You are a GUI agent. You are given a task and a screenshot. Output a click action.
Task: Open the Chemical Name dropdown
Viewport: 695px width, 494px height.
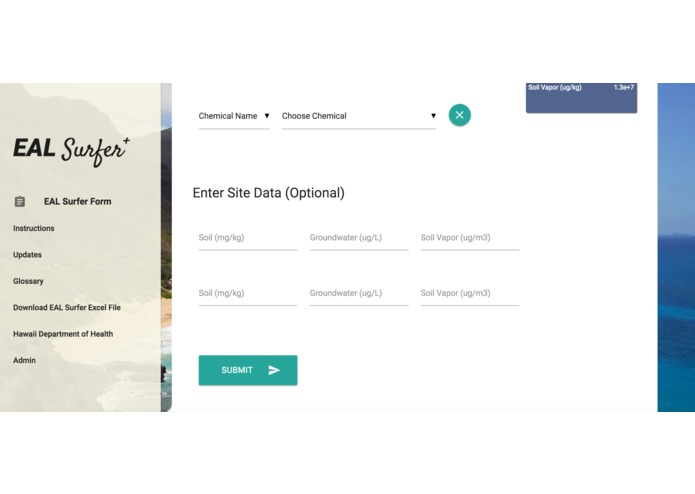pos(234,116)
